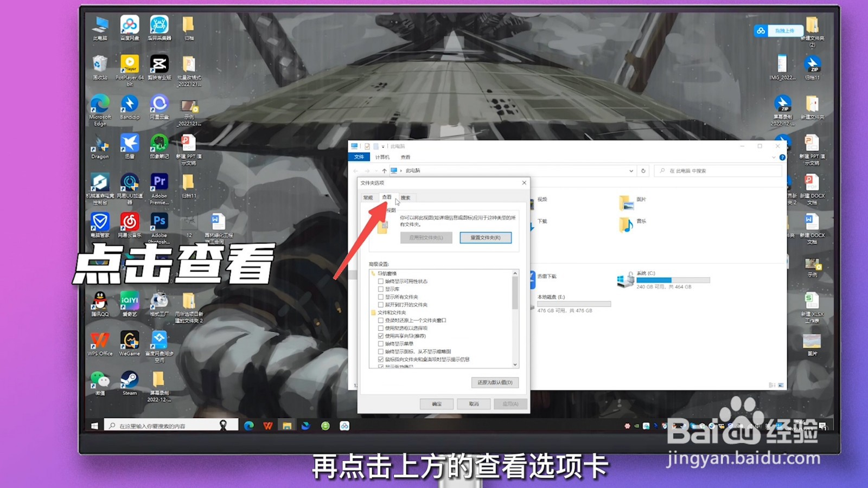Open the 格式工厂 desktop shortcut

click(x=159, y=304)
